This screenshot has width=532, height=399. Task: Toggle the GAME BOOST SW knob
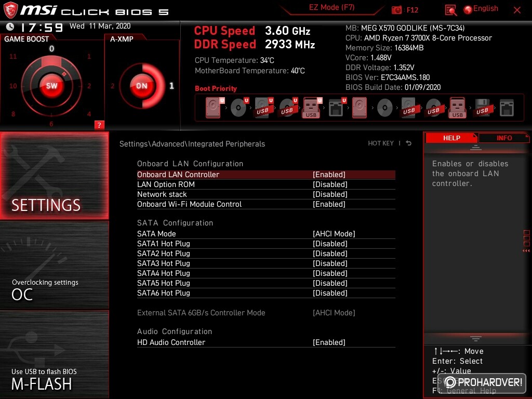pyautogui.click(x=51, y=86)
